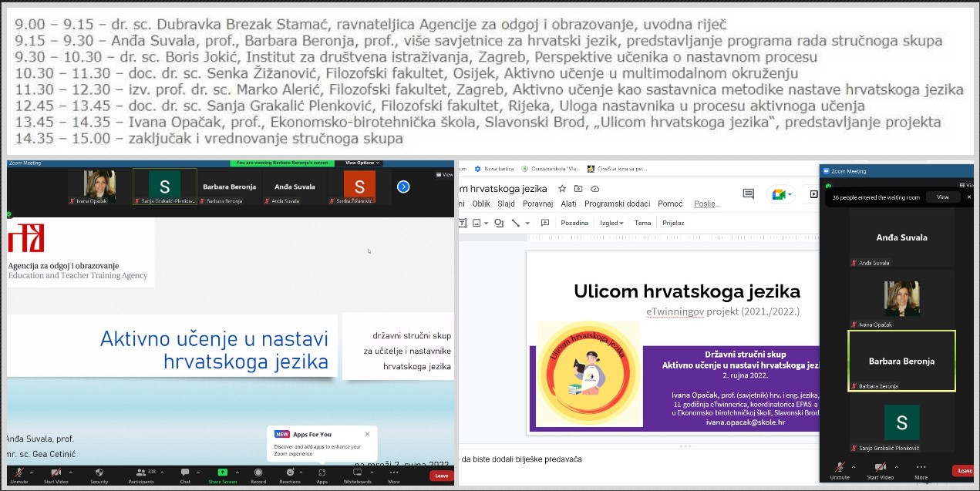
Task: Start slideshow with present icon
Action: (x=813, y=194)
